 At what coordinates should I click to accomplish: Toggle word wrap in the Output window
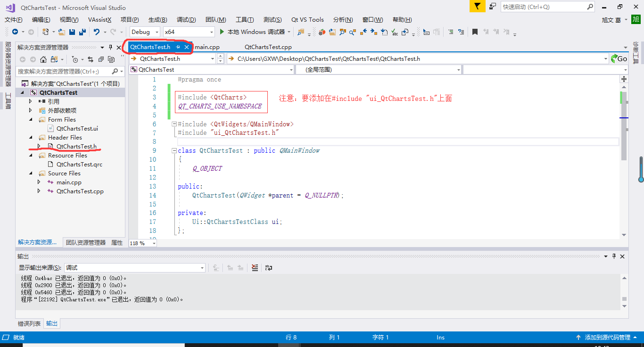(269, 268)
